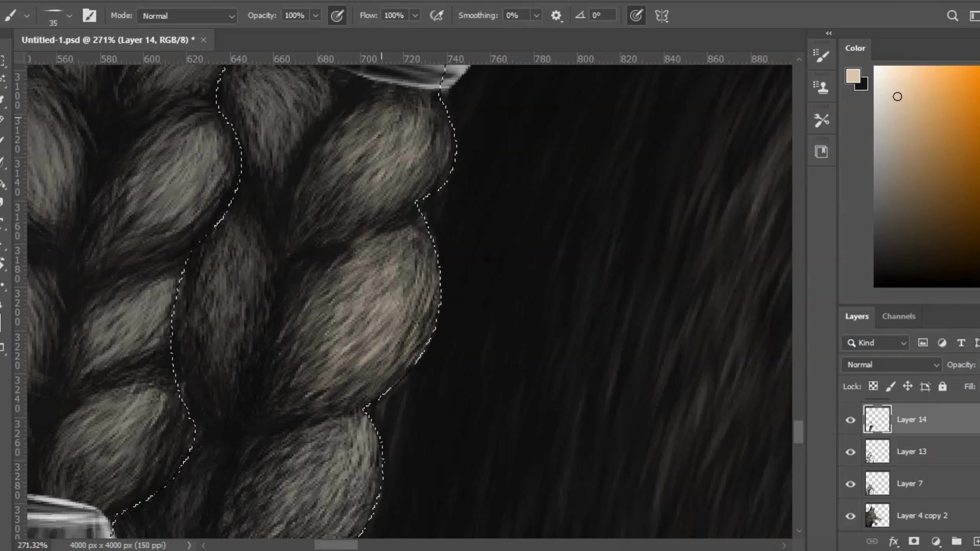This screenshot has height=551, width=980.
Task: Click the Opacity value field
Action: coord(295,15)
